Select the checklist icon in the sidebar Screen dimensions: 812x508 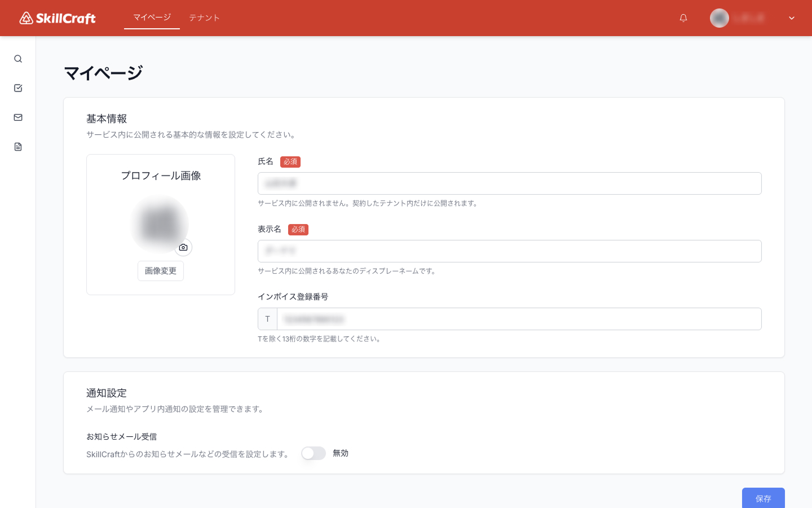coord(18,88)
